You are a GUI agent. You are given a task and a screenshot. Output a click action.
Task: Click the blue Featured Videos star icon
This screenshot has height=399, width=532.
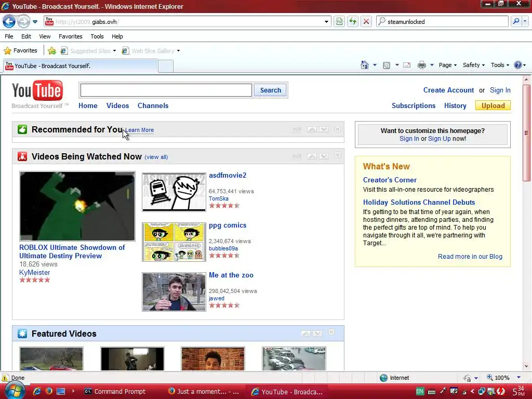point(22,334)
